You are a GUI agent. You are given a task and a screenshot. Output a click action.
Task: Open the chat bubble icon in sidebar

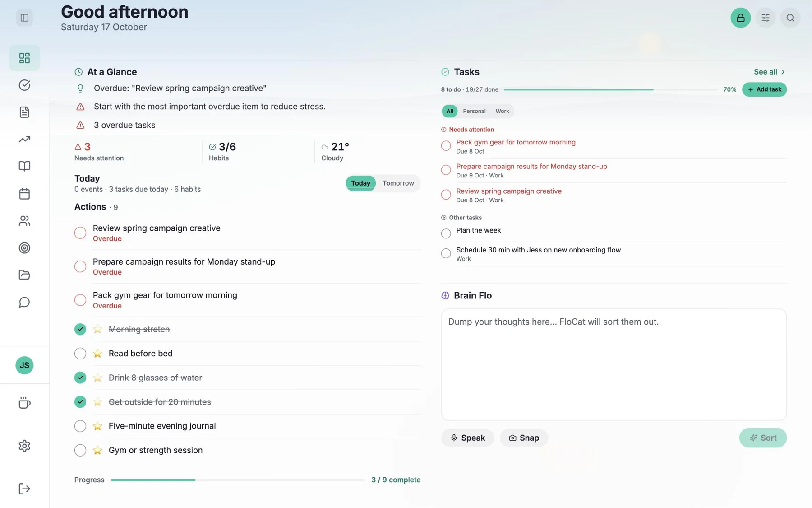tap(24, 302)
